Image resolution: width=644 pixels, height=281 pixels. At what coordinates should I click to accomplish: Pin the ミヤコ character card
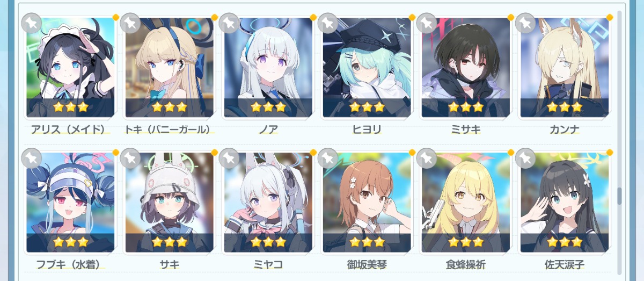229,158
